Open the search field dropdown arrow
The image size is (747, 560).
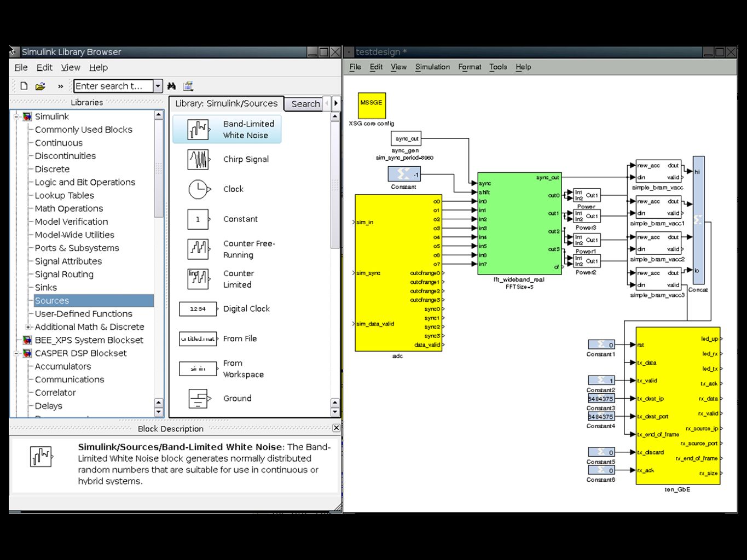(158, 86)
